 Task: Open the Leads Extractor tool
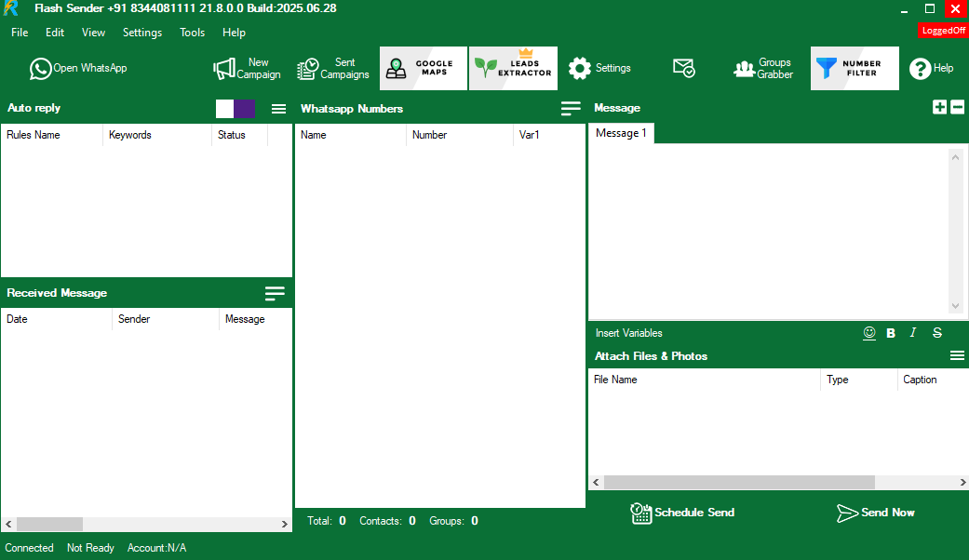pyautogui.click(x=513, y=69)
